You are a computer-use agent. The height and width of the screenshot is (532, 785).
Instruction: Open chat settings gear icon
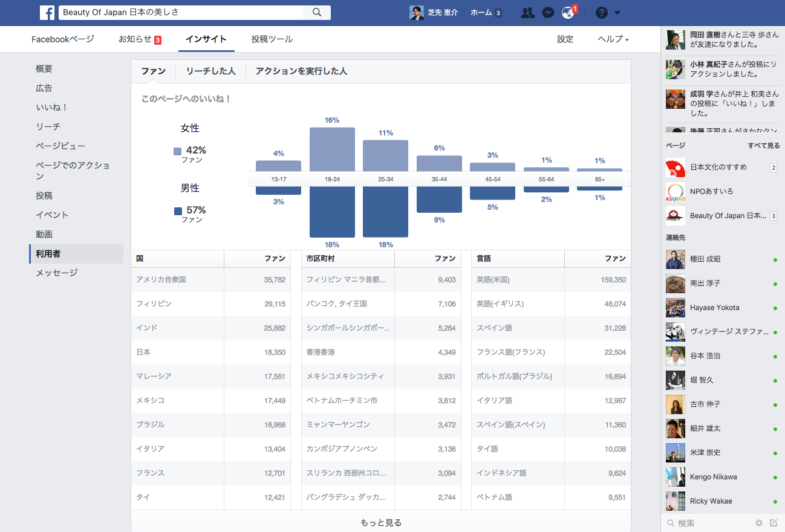[x=759, y=523]
